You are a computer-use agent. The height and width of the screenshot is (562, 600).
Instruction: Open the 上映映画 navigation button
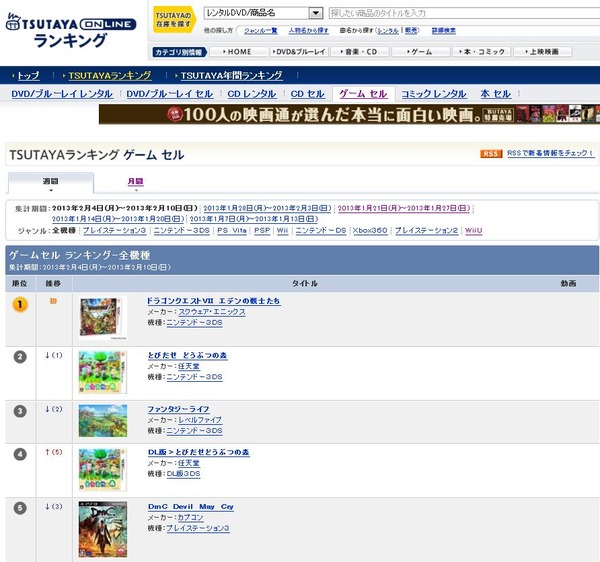coord(543,52)
